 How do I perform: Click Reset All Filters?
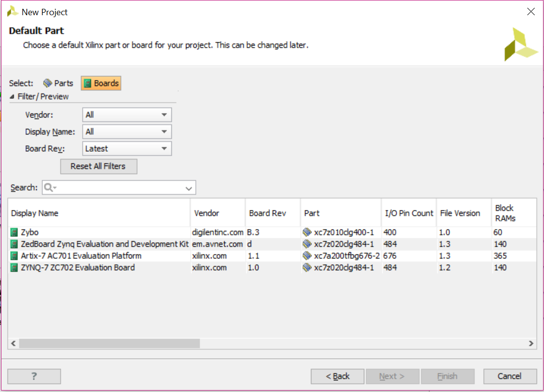(x=98, y=166)
